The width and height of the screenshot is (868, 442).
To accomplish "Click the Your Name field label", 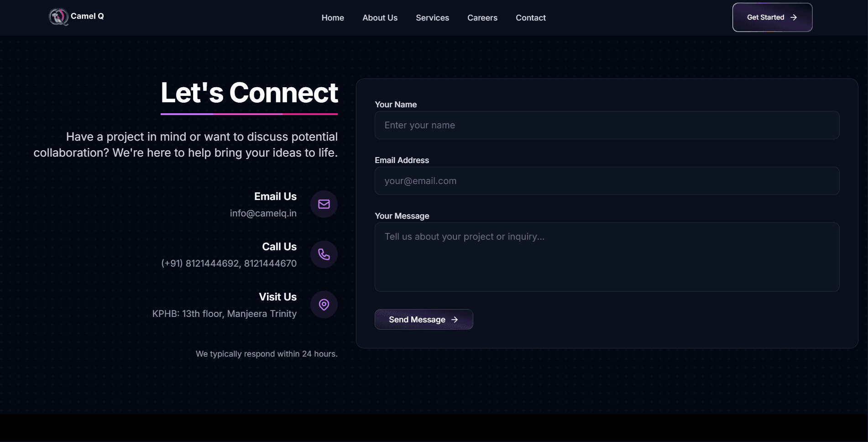I will coord(396,105).
